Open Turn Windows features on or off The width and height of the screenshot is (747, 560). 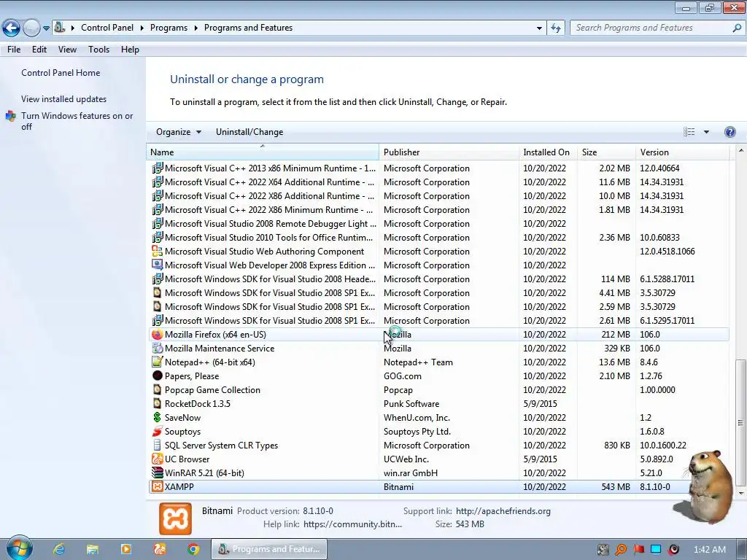pos(77,121)
